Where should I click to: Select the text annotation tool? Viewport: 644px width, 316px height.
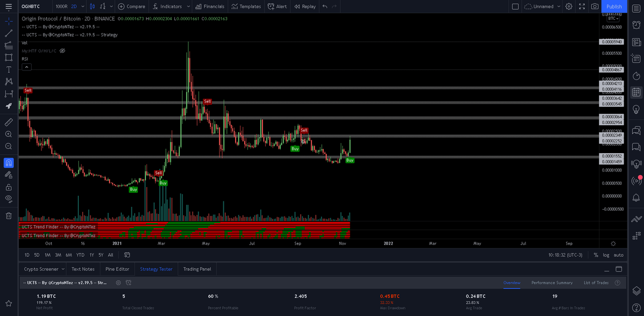(9, 70)
